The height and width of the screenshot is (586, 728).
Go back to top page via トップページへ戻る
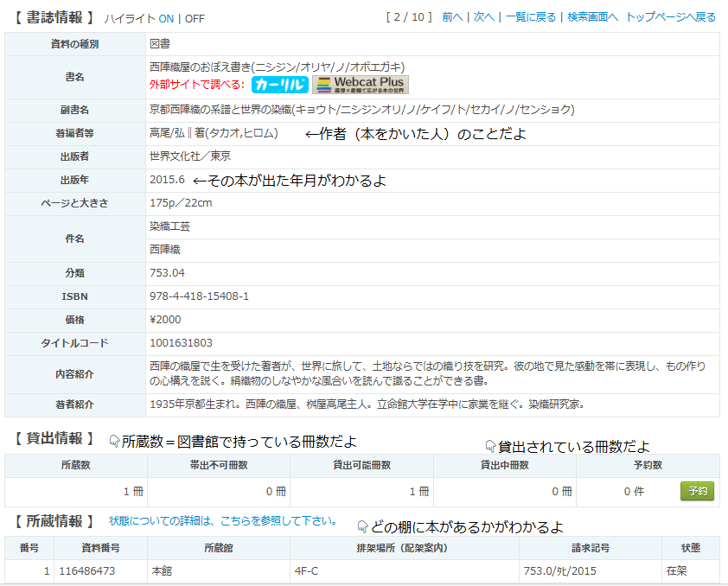pyautogui.click(x=670, y=17)
